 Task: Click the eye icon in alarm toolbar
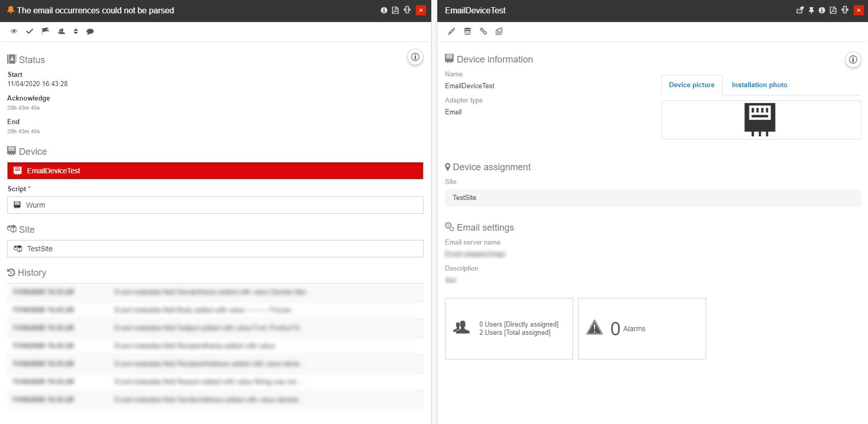coord(14,31)
